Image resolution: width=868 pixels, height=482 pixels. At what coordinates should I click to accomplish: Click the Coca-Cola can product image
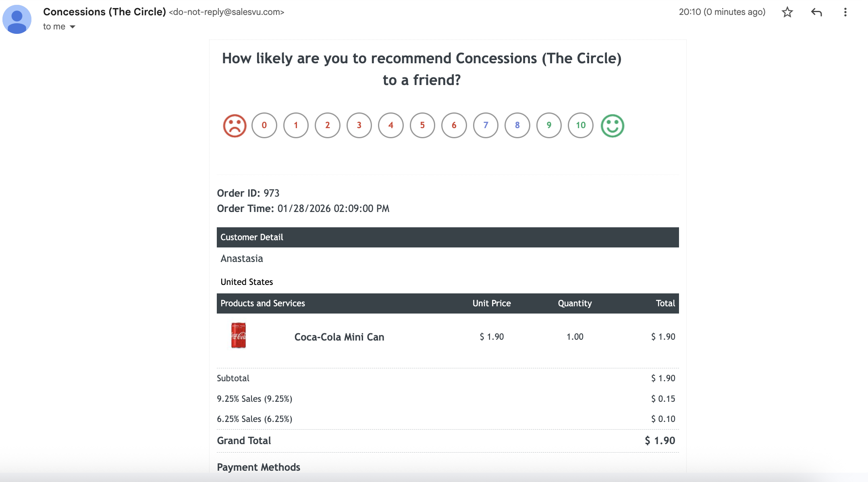coord(238,335)
